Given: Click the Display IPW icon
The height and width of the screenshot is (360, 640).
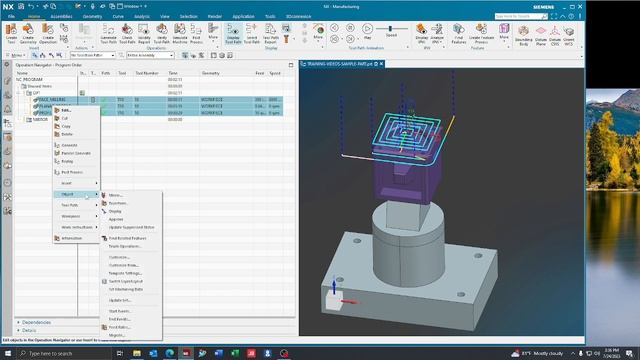Looking at the screenshot, I should pos(421,33).
